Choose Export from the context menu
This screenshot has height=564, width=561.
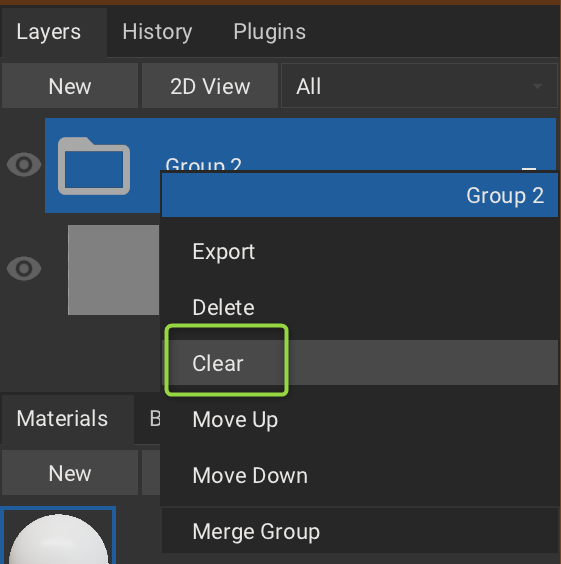point(360,251)
